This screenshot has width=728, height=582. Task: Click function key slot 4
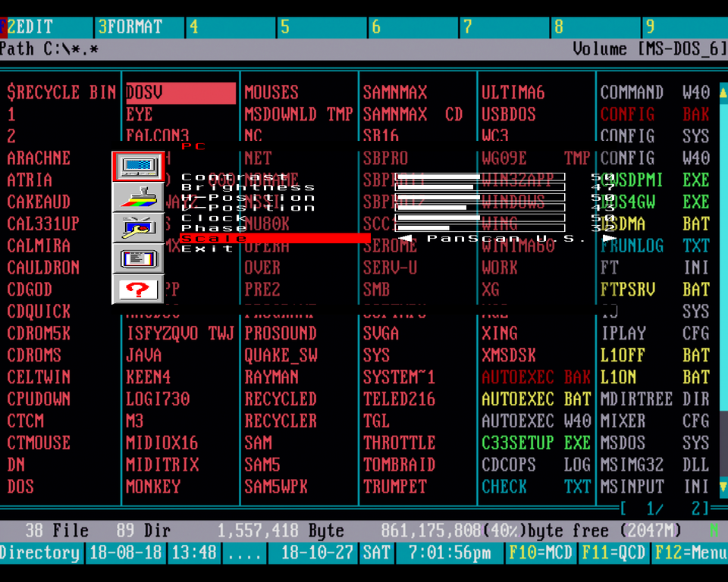click(x=231, y=27)
